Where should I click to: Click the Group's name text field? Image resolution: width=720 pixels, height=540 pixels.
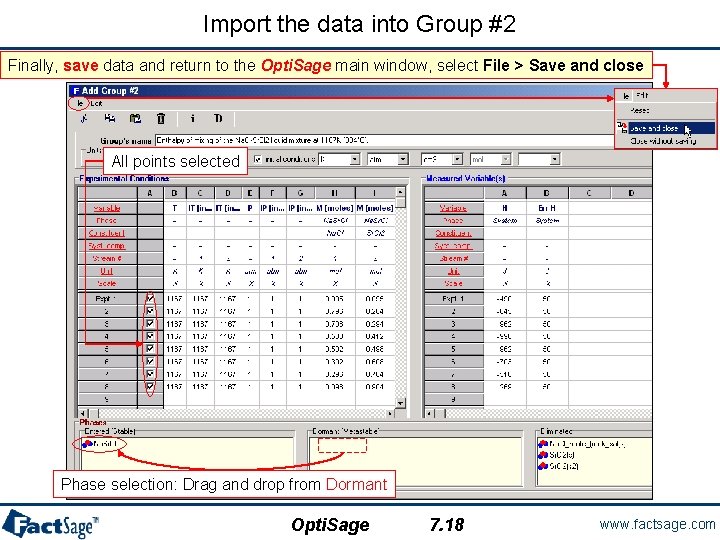pyautogui.click(x=384, y=140)
